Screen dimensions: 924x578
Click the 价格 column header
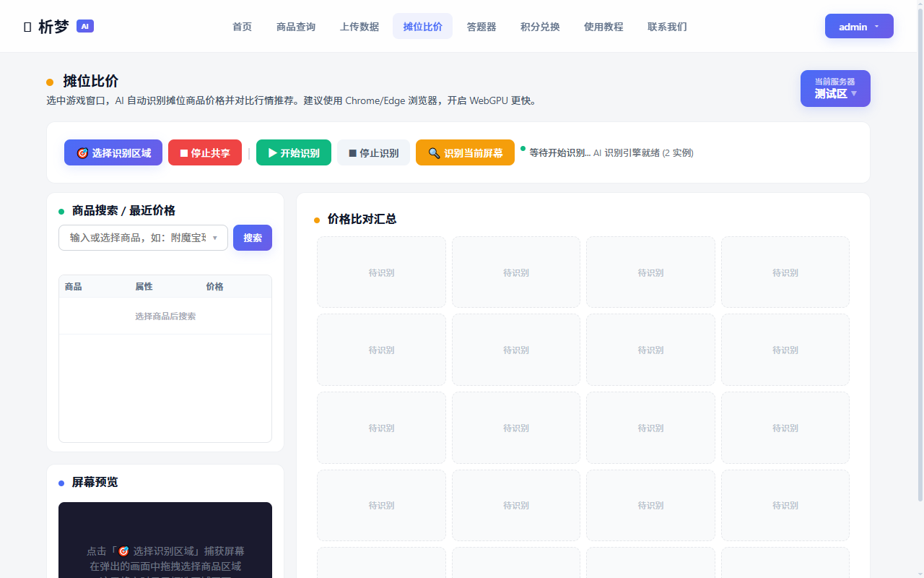tap(214, 287)
